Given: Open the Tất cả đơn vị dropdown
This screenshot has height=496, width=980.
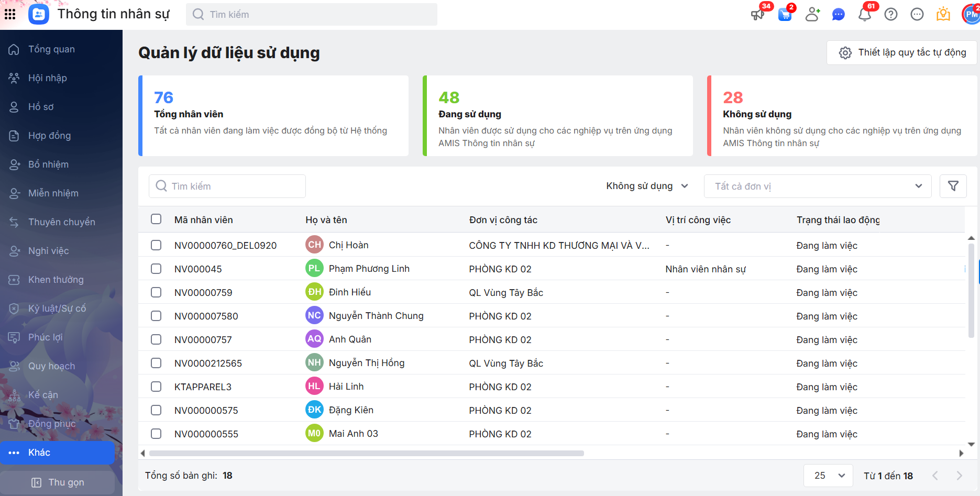Looking at the screenshot, I should [x=817, y=186].
